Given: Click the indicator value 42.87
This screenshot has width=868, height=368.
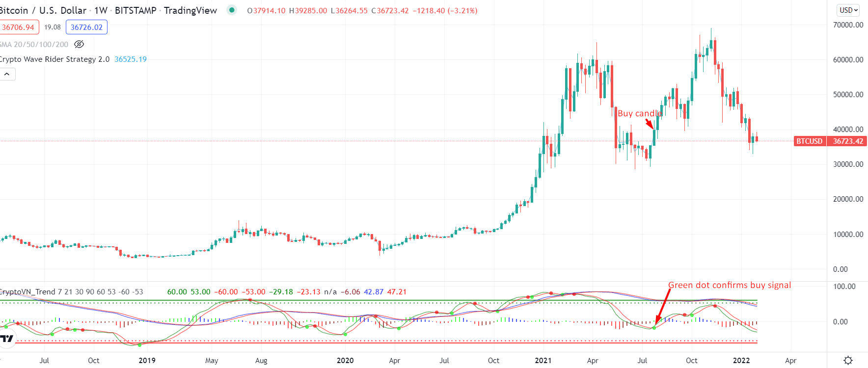Looking at the screenshot, I should point(374,291).
